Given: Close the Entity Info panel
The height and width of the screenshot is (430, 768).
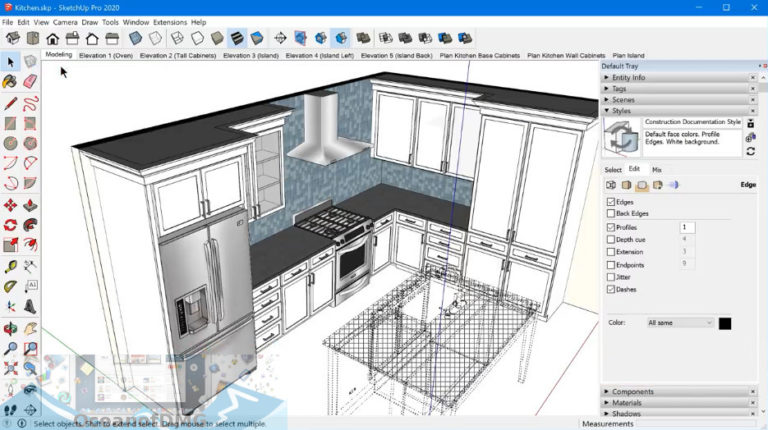Looking at the screenshot, I should pyautogui.click(x=753, y=77).
